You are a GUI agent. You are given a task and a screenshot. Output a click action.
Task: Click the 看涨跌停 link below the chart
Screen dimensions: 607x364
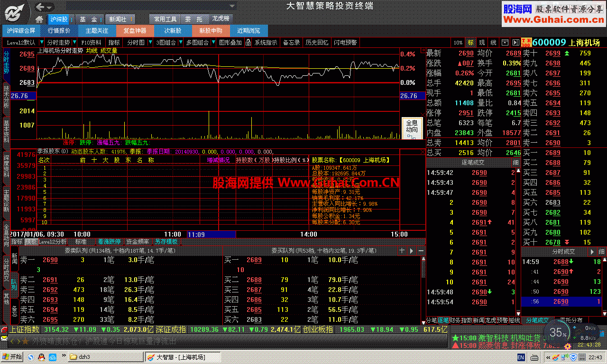[110, 242]
